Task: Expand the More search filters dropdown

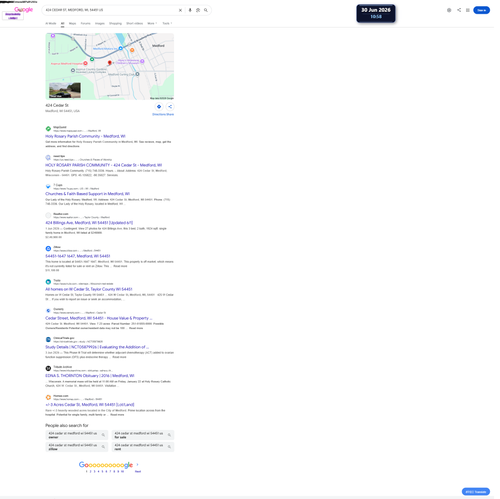Action: 152,23
